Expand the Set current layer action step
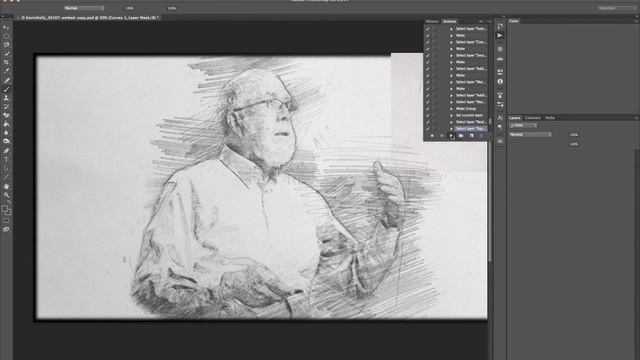 point(451,116)
